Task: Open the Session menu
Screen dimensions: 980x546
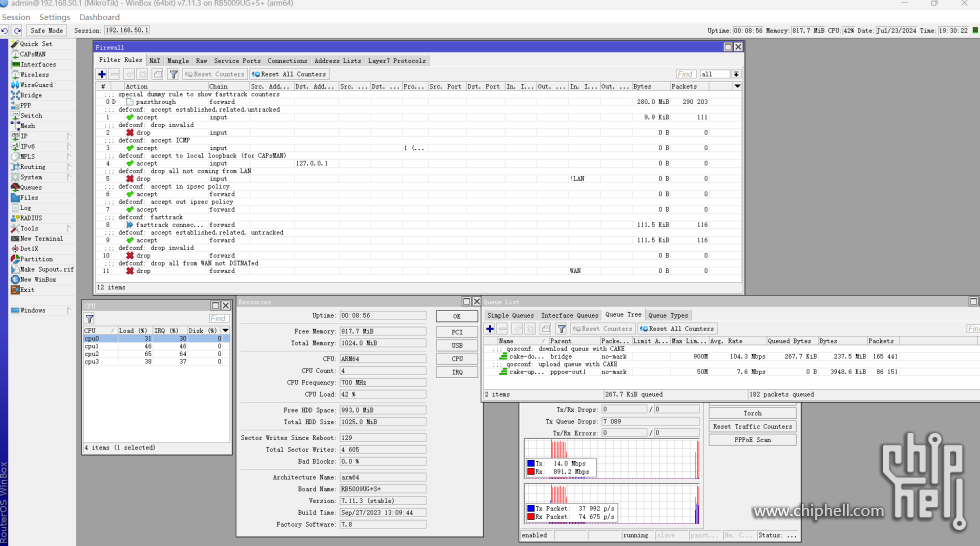Action: 16,17
